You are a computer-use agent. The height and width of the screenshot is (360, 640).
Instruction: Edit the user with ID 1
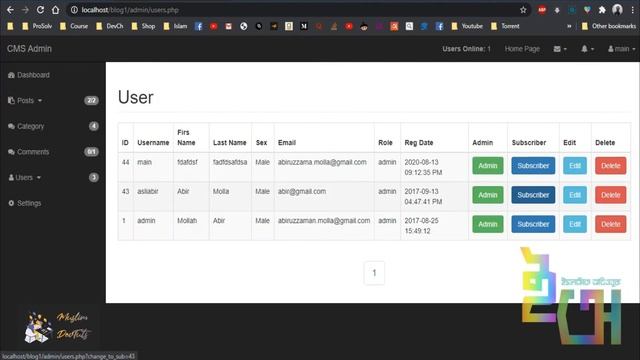click(575, 224)
